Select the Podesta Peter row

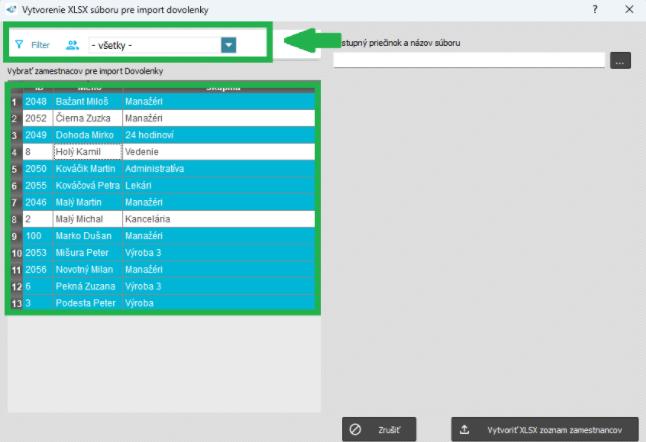click(87, 302)
